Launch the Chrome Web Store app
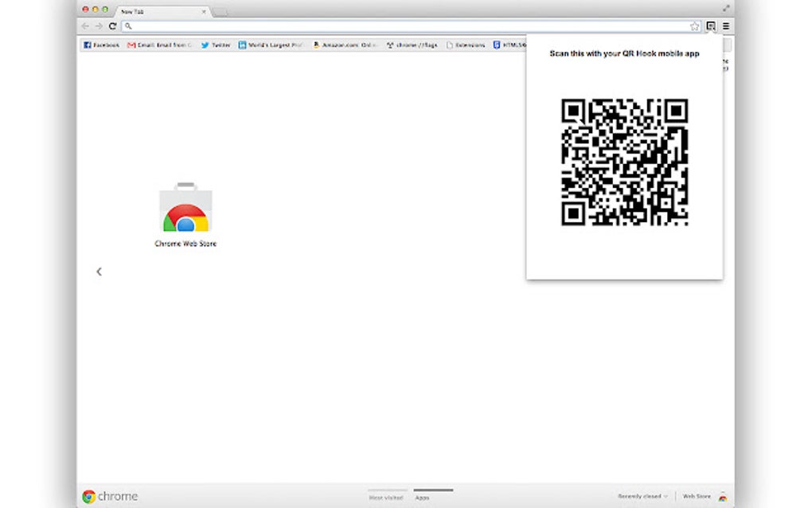The width and height of the screenshot is (812, 508). 185,211
